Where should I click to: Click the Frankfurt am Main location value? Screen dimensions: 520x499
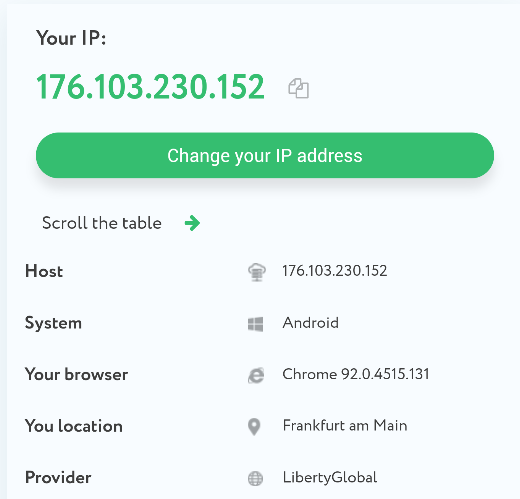[345, 426]
